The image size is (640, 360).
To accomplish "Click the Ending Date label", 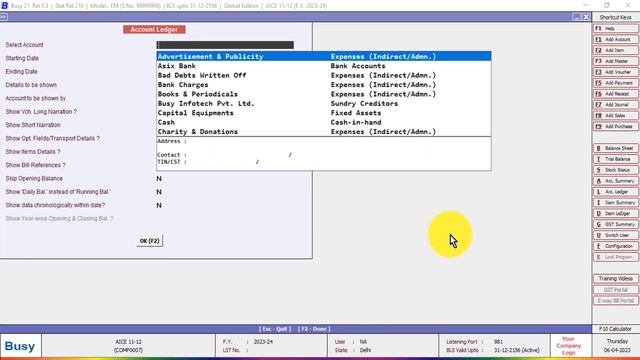I will point(21,71).
